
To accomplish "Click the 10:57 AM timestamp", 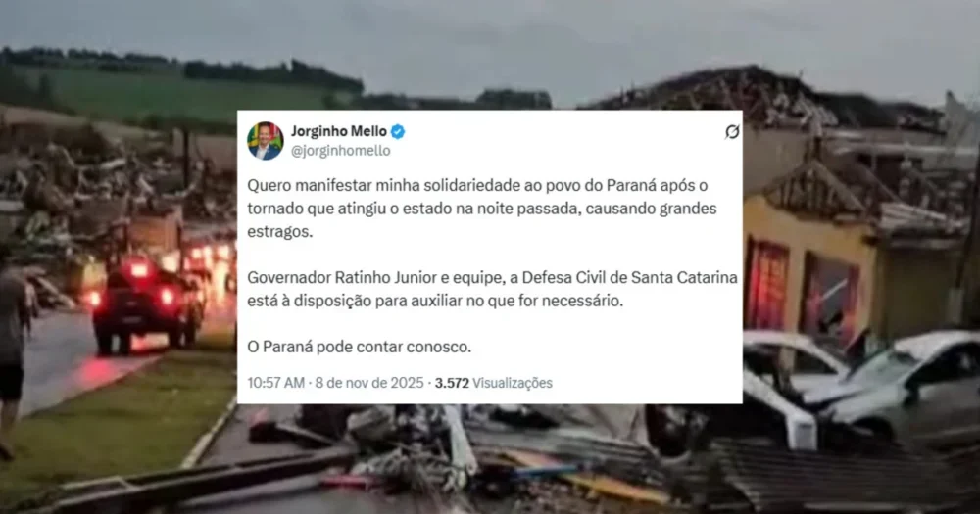I will (275, 383).
